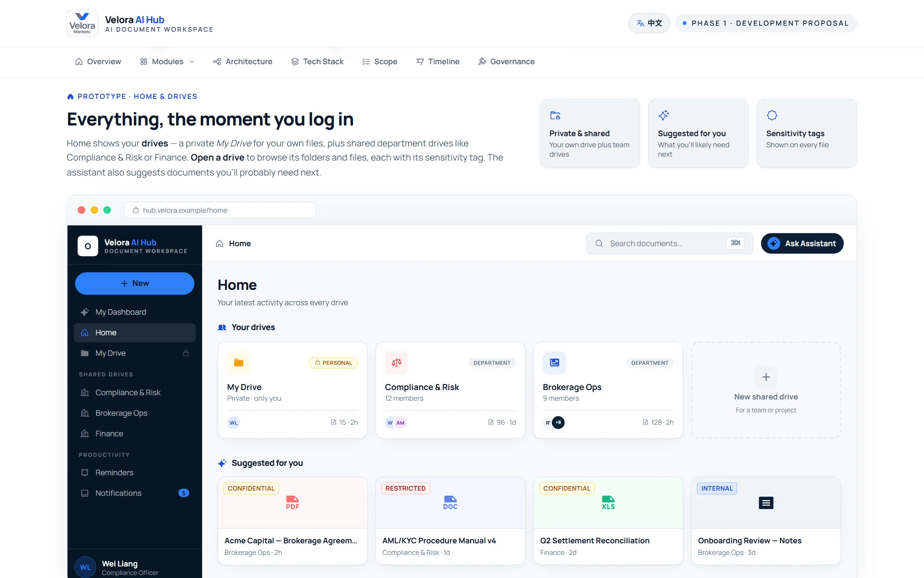Open the Compliance & Risk shared drive link
Viewport: 924px width, 578px height.
(x=135, y=393)
